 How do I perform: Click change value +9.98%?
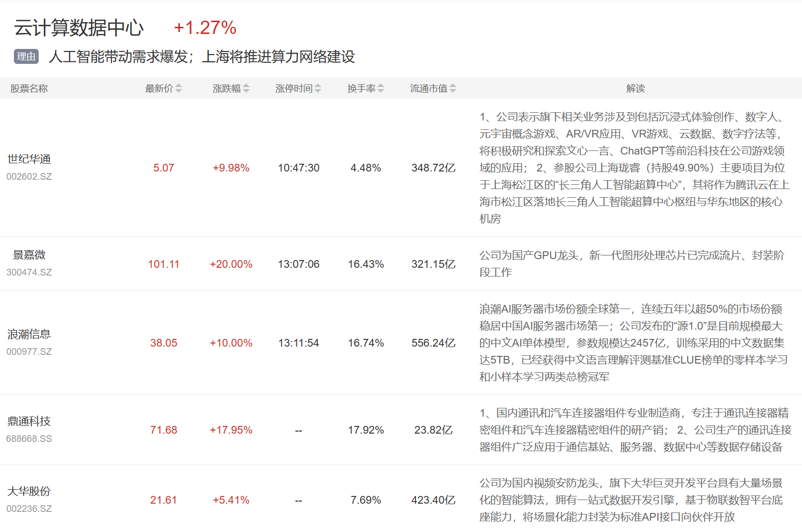[231, 168]
